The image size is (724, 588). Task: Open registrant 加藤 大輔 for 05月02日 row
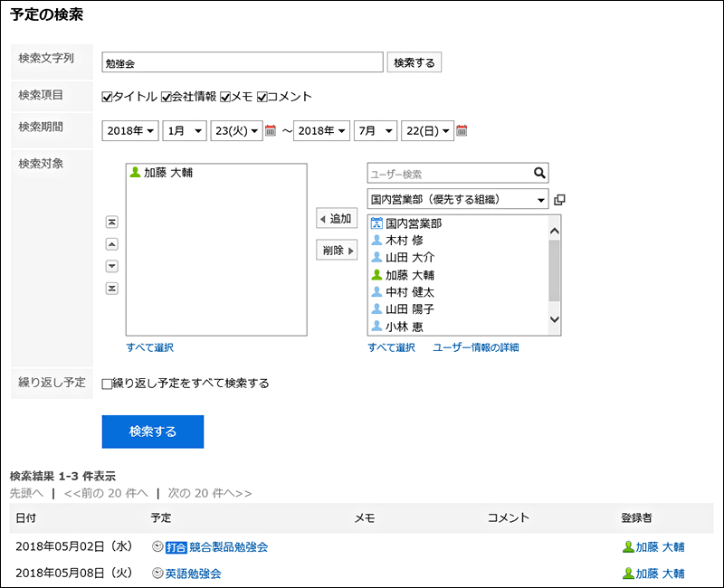click(x=660, y=547)
